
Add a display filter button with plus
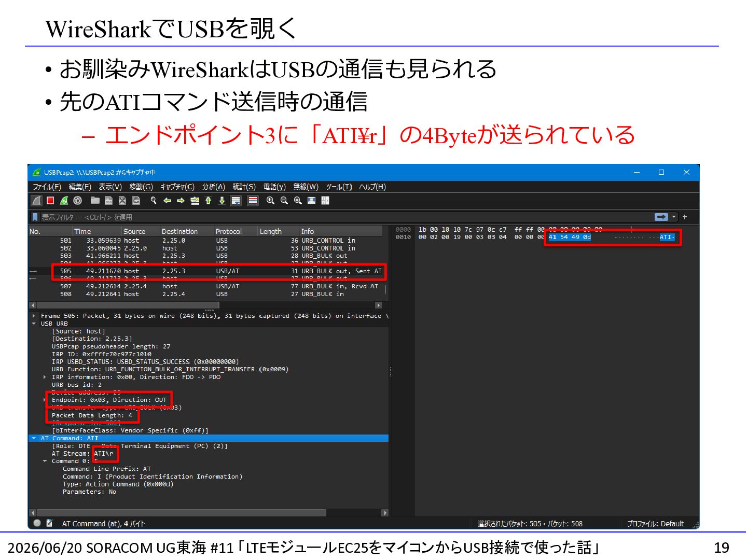click(x=685, y=217)
